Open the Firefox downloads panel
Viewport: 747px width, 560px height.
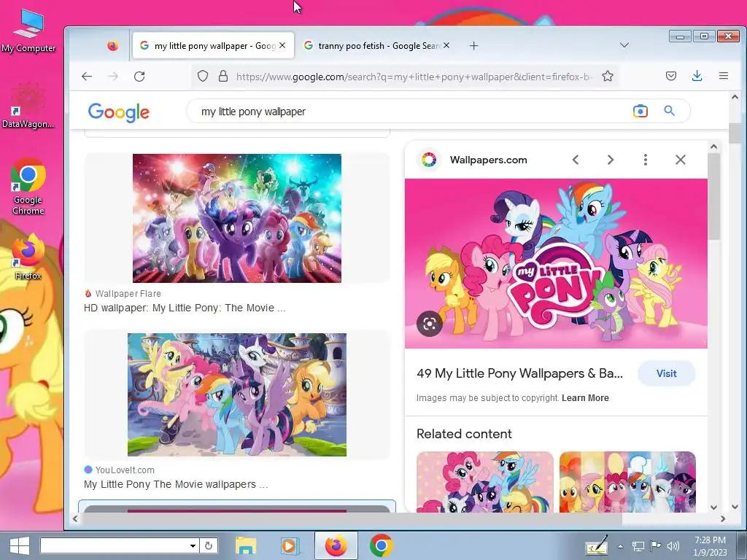pos(697,76)
